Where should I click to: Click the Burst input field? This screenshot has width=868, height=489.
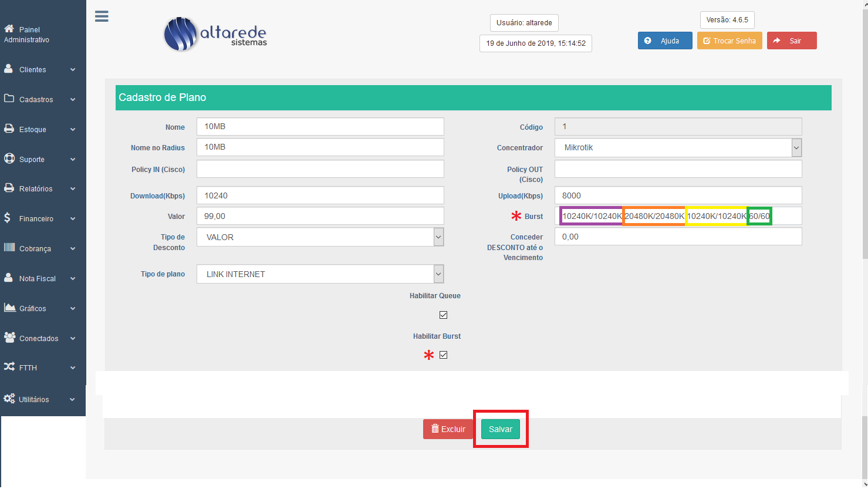click(x=678, y=216)
